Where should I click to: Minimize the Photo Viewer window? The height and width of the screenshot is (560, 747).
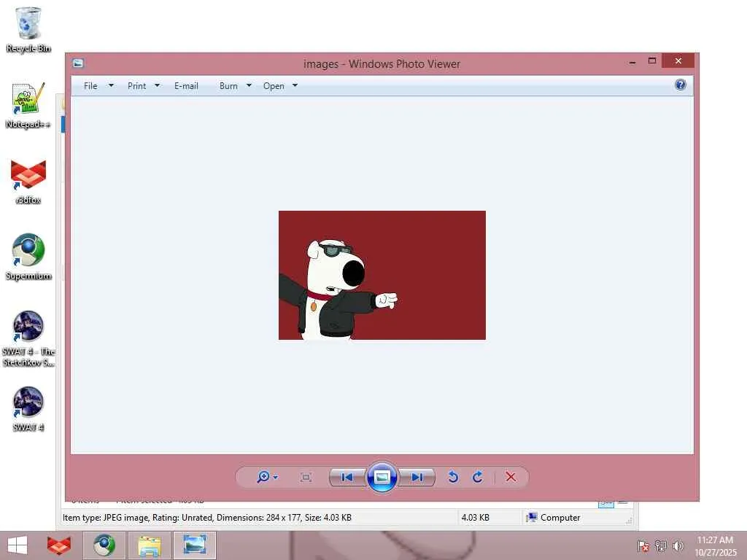pos(632,61)
